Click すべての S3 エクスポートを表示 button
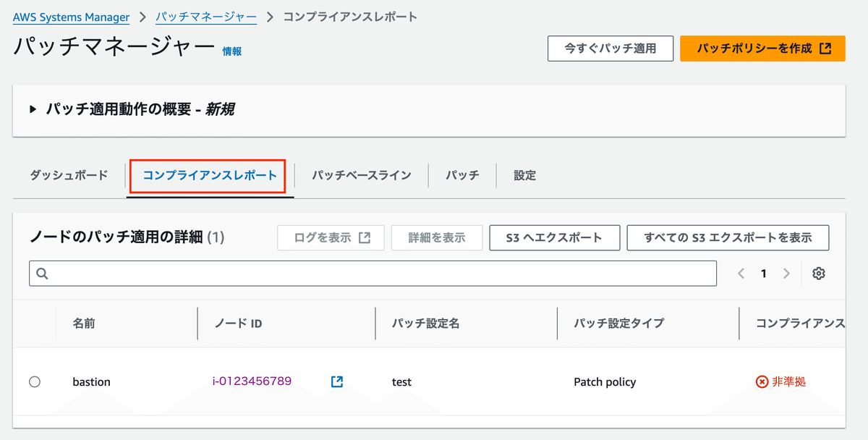Image resolution: width=868 pixels, height=440 pixels. pos(728,237)
